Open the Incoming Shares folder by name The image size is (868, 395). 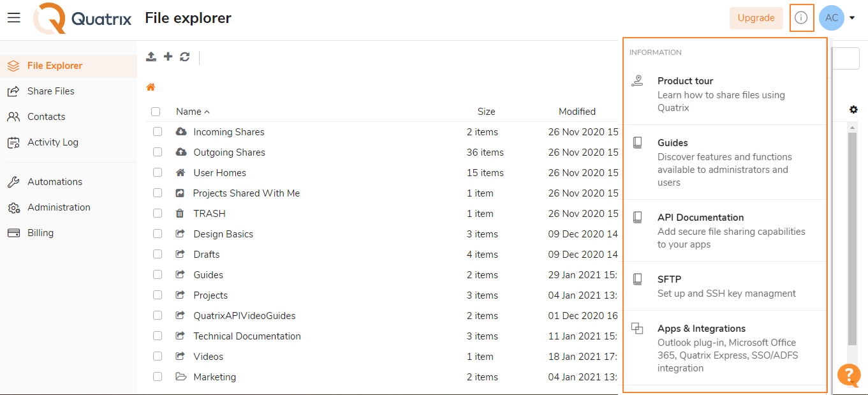(x=229, y=132)
